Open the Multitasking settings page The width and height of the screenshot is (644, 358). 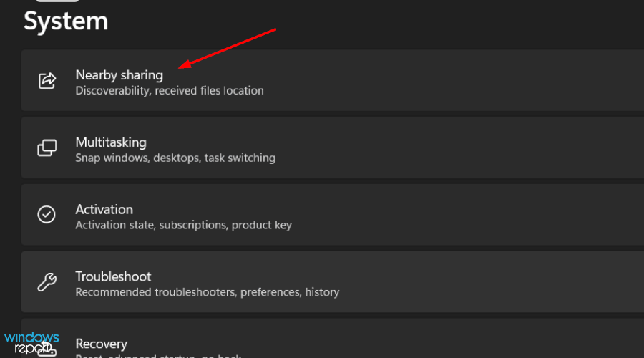click(x=111, y=142)
